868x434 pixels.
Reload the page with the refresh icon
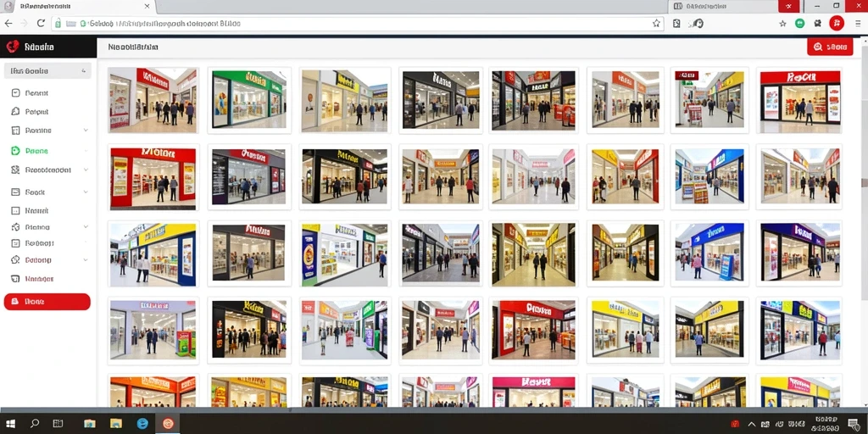pyautogui.click(x=41, y=23)
